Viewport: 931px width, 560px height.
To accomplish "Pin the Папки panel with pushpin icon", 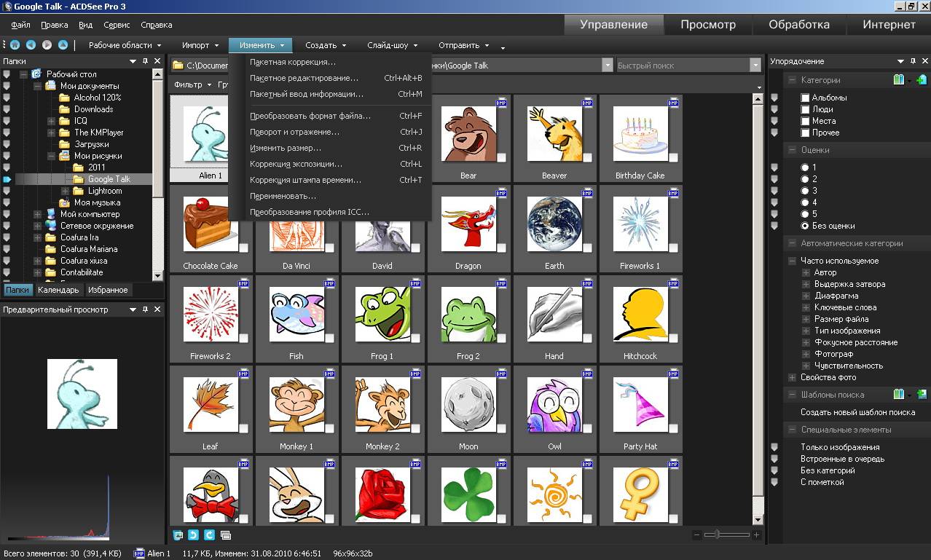I will coord(146,62).
